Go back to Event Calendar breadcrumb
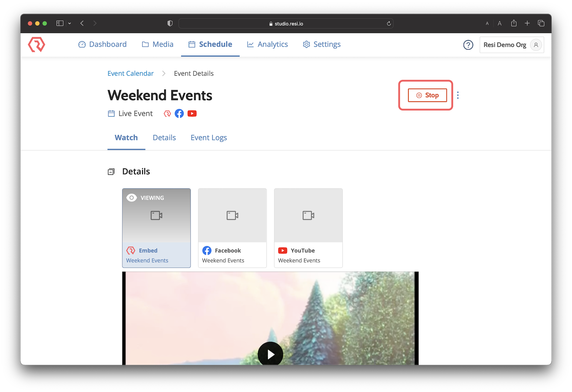Viewport: 572px width, 392px height. pyautogui.click(x=130, y=73)
